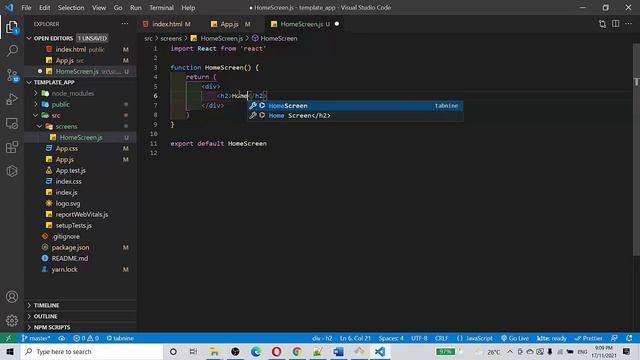640x360 pixels.
Task: Collapse the screens folder
Action: coord(66,126)
